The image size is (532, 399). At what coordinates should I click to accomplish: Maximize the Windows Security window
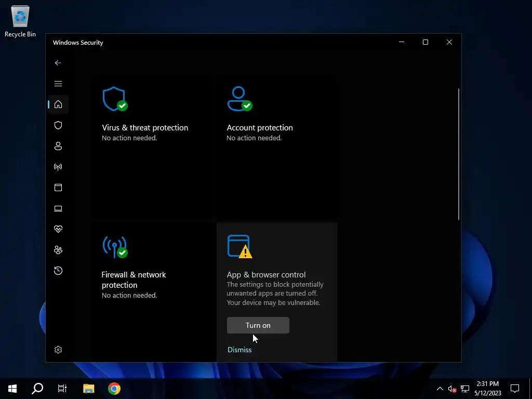[425, 42]
